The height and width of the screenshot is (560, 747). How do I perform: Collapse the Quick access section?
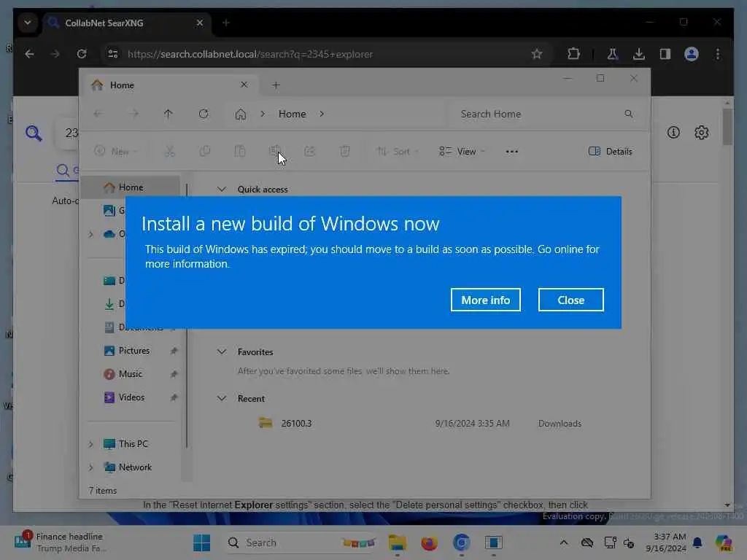coord(222,189)
